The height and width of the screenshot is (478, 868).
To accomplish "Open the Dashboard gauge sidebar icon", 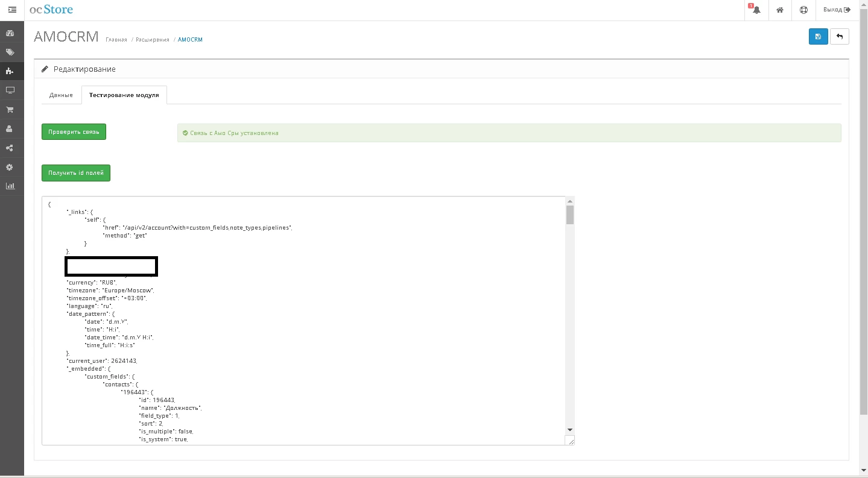I will coord(10,33).
